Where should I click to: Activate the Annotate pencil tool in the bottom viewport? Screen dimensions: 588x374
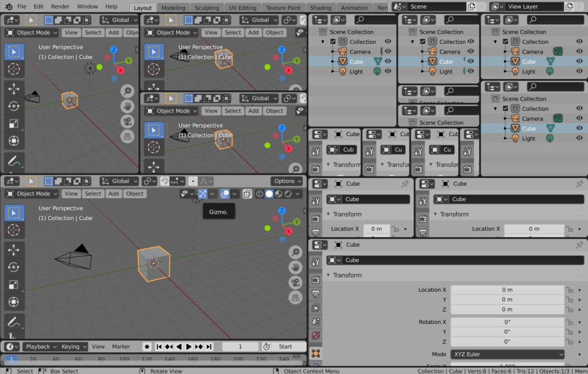(14, 322)
